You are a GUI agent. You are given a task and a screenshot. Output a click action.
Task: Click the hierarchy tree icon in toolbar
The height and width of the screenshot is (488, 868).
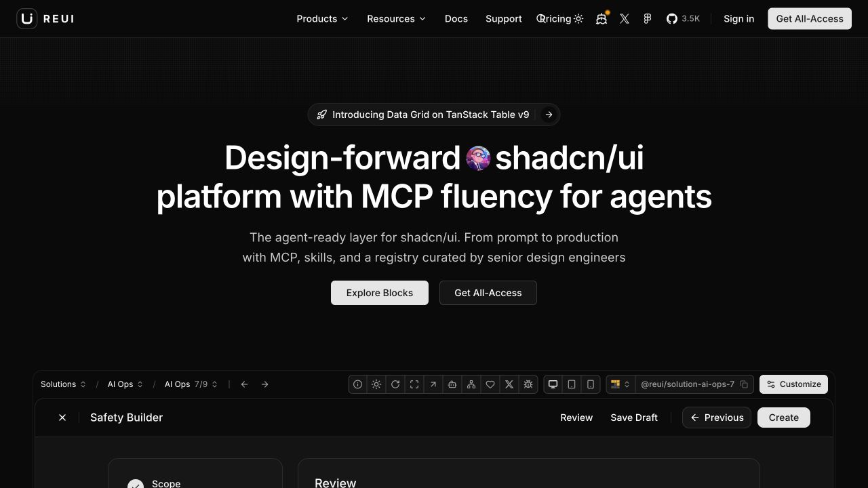(471, 384)
